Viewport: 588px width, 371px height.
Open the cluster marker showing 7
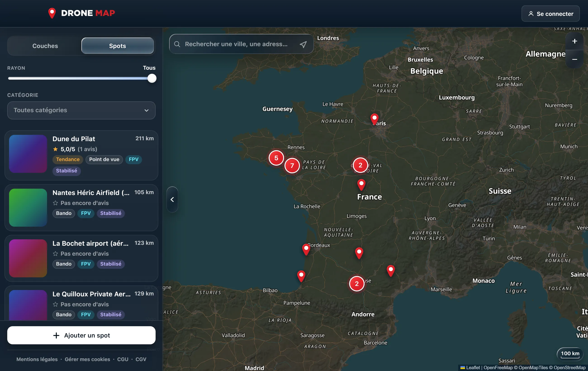pos(292,166)
